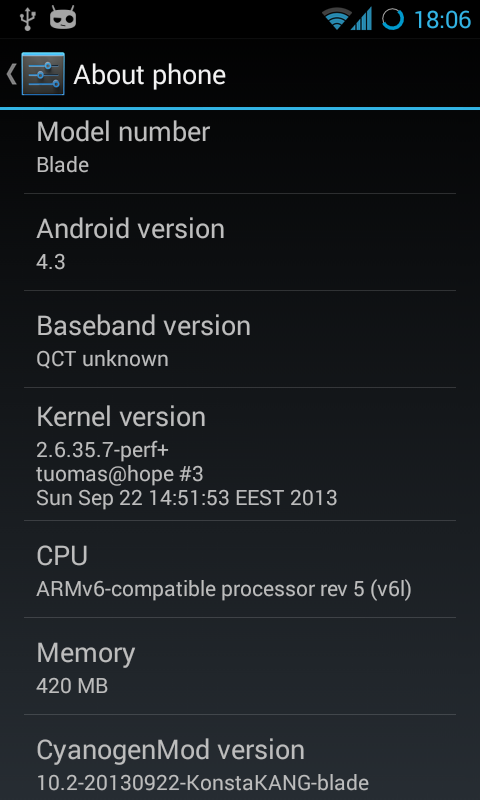This screenshot has width=480, height=800.
Task: Tap the Blade model value text
Action: point(63,165)
